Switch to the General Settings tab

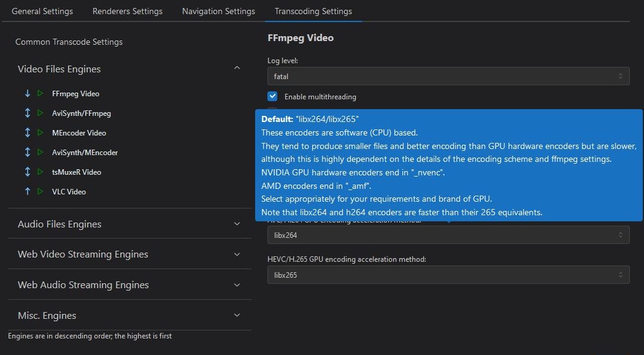pos(42,11)
